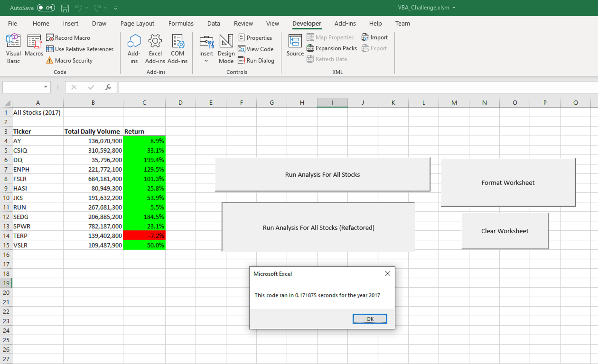Click View Code
598x364 pixels.
click(256, 49)
